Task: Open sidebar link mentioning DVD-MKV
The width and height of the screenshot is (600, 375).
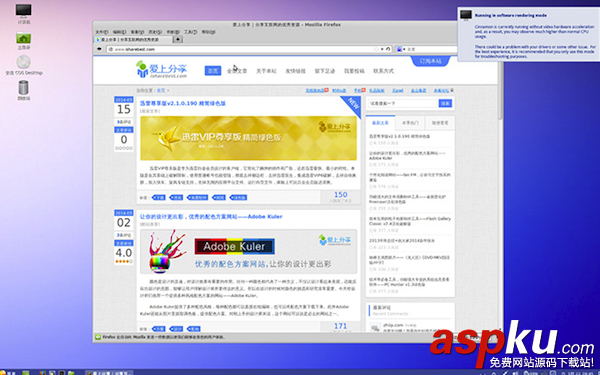Action: (x=409, y=260)
